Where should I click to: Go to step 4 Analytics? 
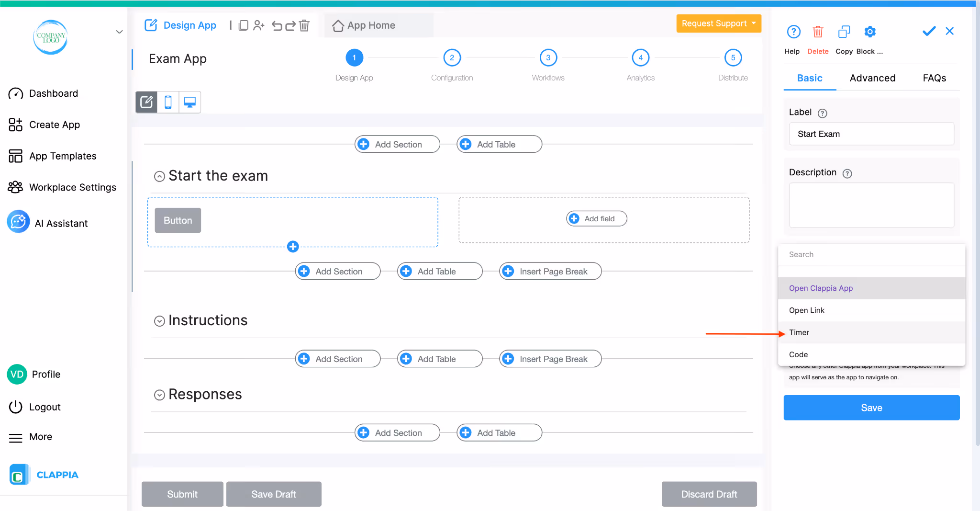pyautogui.click(x=640, y=57)
